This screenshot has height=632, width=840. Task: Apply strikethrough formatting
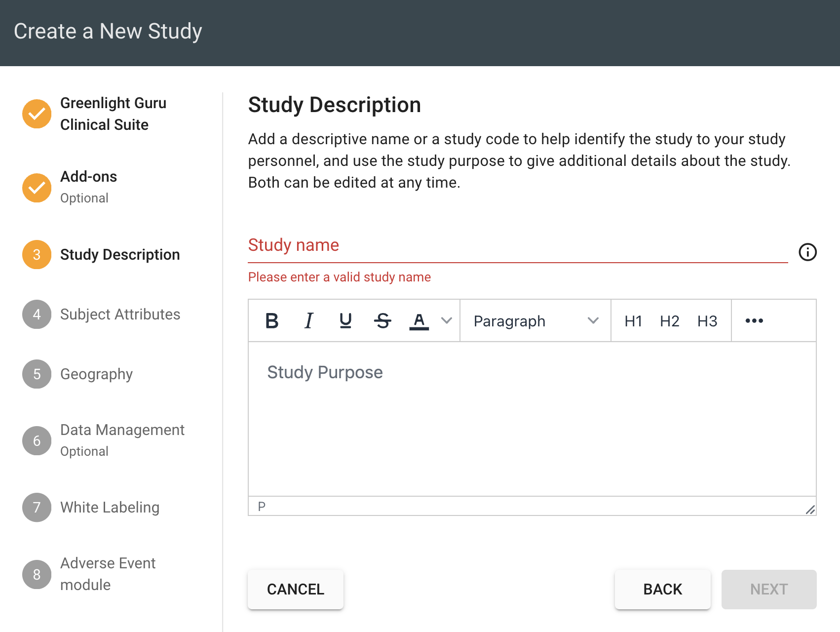click(x=382, y=321)
